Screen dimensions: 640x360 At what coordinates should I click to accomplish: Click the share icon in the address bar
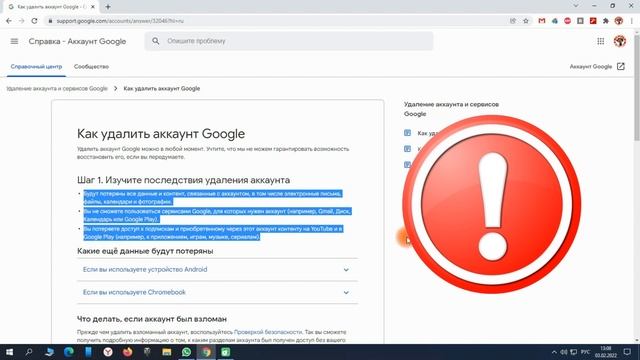pyautogui.click(x=513, y=21)
